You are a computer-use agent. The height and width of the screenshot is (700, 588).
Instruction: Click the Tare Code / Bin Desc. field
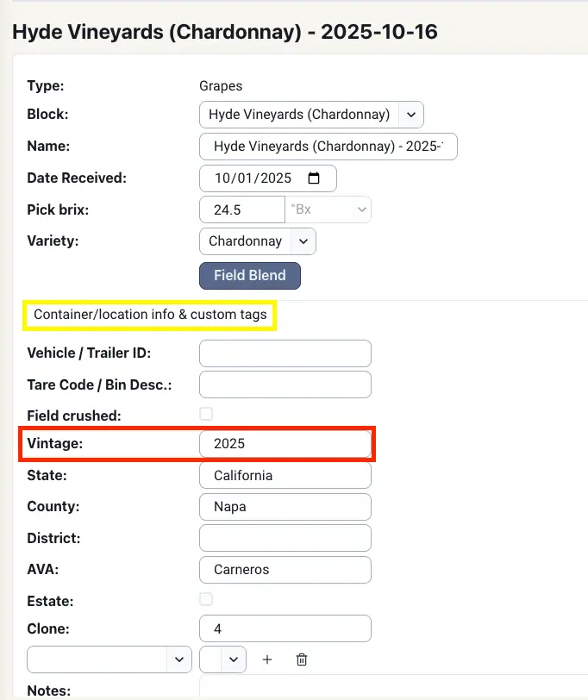click(x=285, y=384)
